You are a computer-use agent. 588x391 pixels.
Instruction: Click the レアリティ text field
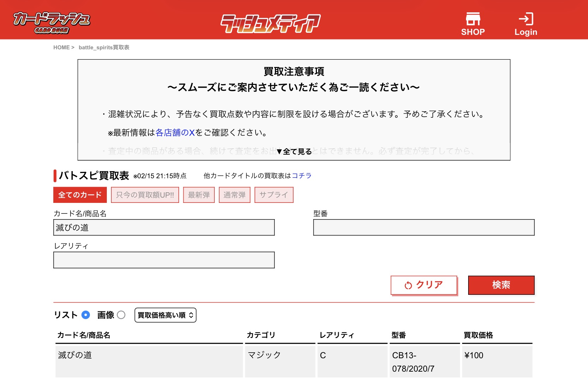coord(164,260)
